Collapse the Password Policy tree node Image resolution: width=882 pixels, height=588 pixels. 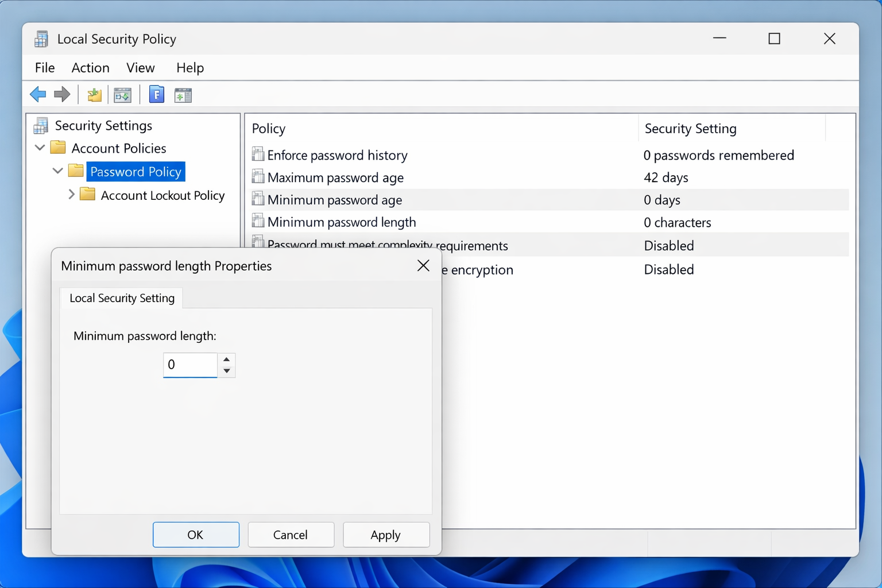57,171
